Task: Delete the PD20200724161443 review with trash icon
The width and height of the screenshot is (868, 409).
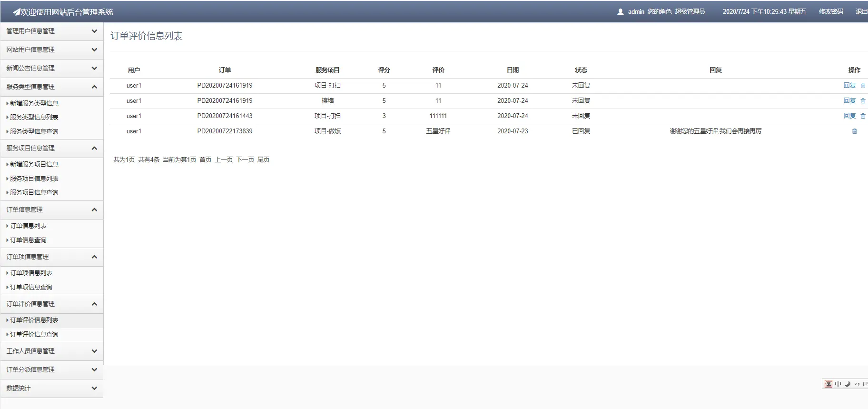Action: pyautogui.click(x=863, y=116)
